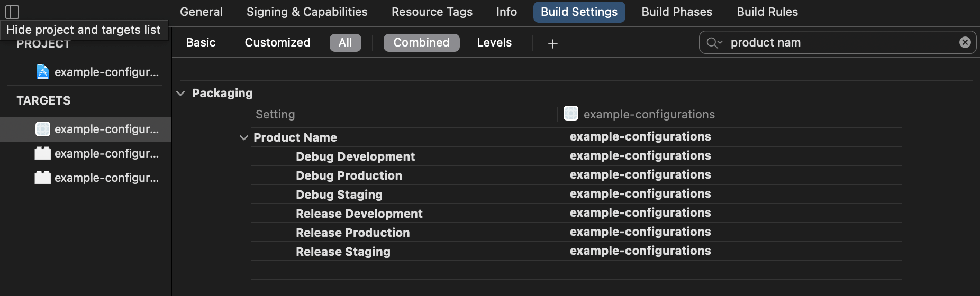The image size is (980, 296).
Task: Click the first test bundle target icon
Action: (x=43, y=153)
